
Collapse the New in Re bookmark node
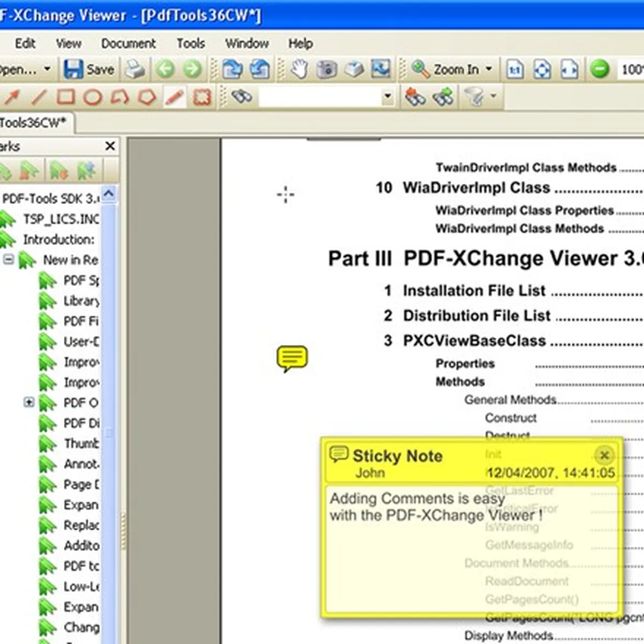coord(9,260)
